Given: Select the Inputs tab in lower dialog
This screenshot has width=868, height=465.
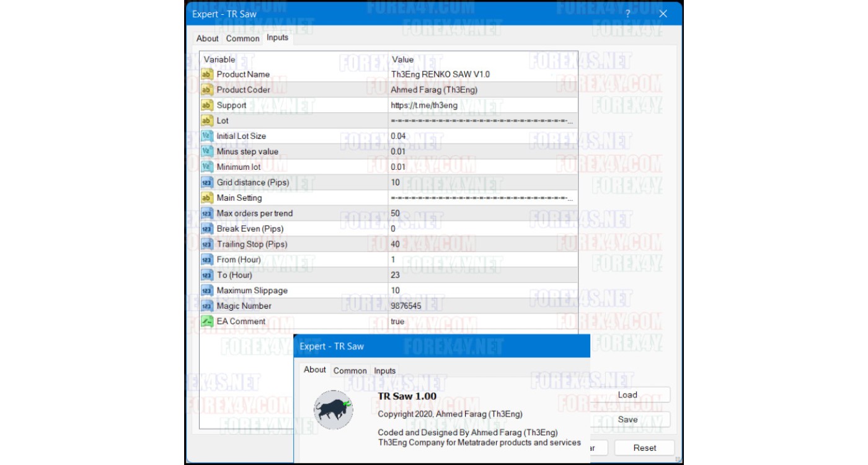Looking at the screenshot, I should (384, 371).
